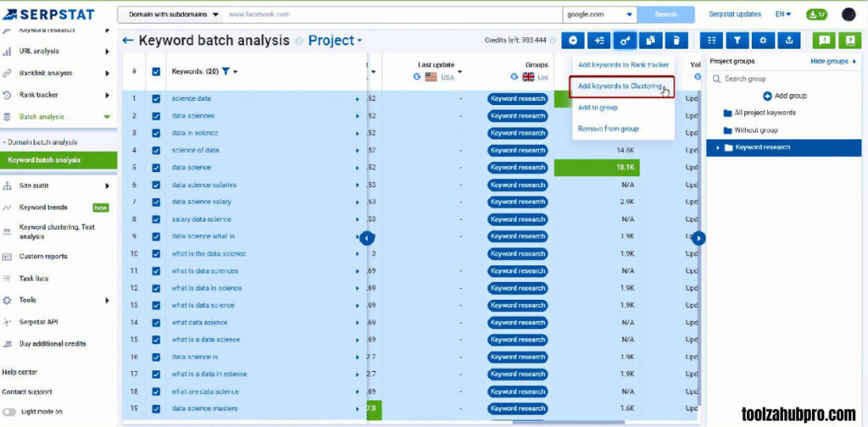This screenshot has height=427, width=868.
Task: Expand the Rank tracker sidebar menu
Action: point(107,95)
